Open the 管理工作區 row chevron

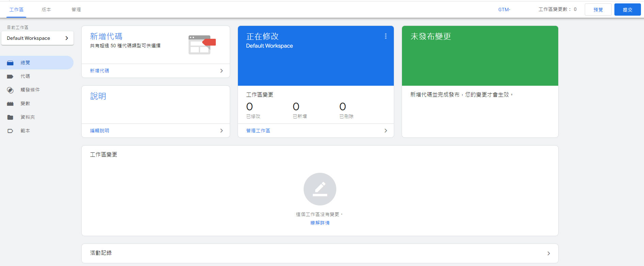click(386, 131)
